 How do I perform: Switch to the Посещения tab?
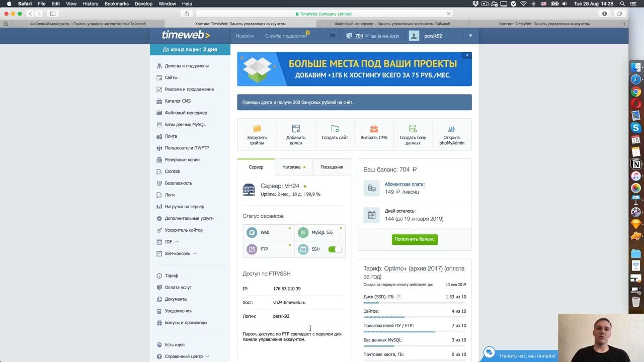coord(332,167)
